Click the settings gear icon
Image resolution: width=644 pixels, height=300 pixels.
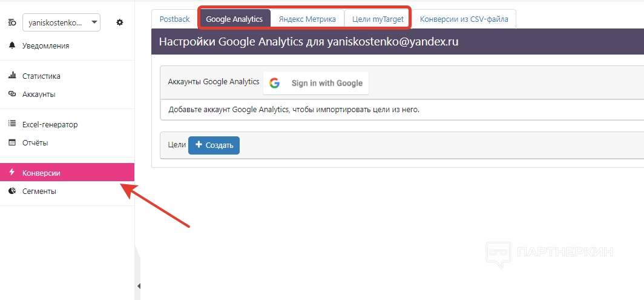click(120, 22)
